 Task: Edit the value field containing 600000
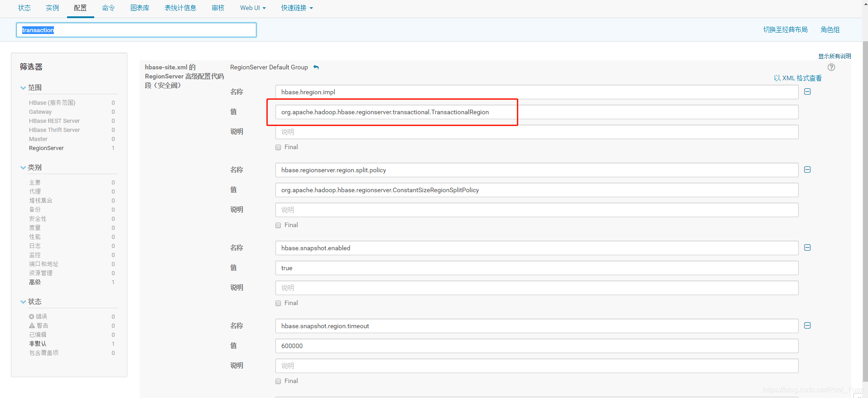tap(537, 346)
